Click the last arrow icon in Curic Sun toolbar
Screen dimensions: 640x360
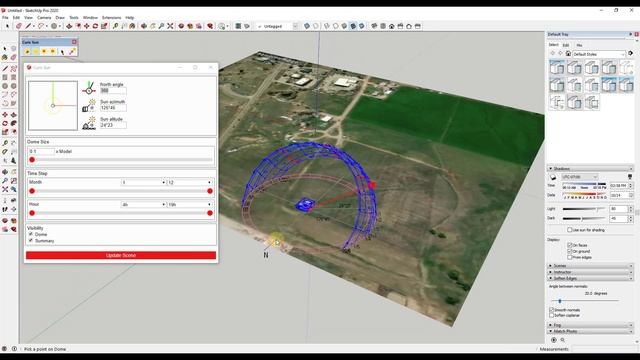click(72, 51)
